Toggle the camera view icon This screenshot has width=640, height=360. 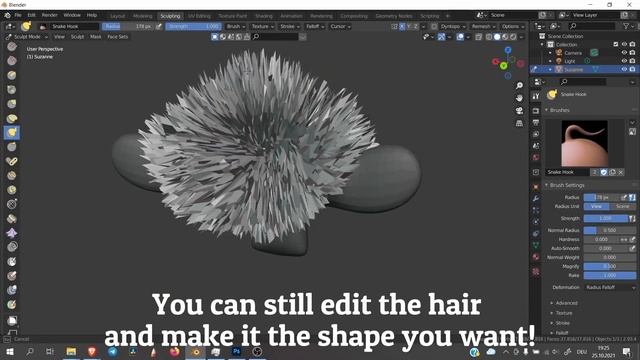pyautogui.click(x=519, y=111)
